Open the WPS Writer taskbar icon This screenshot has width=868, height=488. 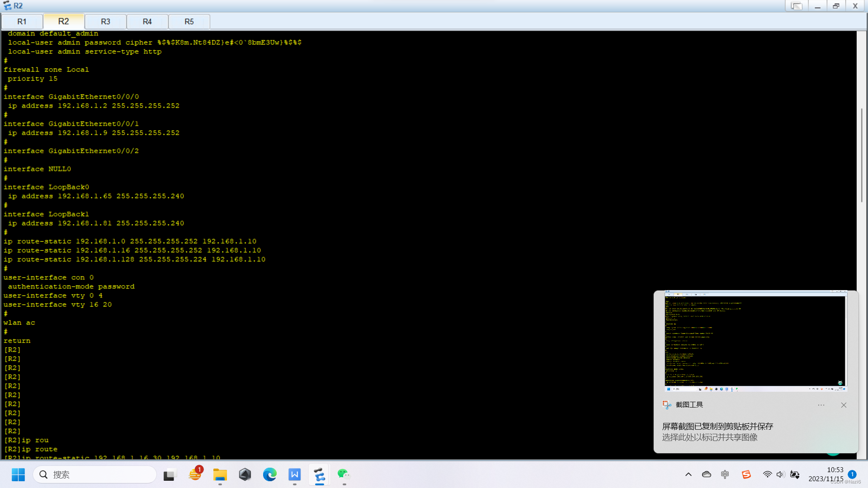coord(295,474)
